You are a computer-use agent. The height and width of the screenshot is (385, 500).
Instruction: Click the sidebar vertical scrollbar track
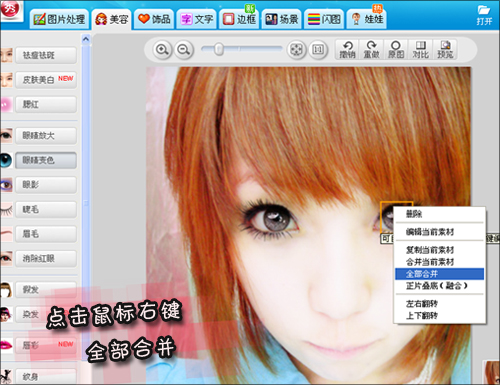click(86, 203)
